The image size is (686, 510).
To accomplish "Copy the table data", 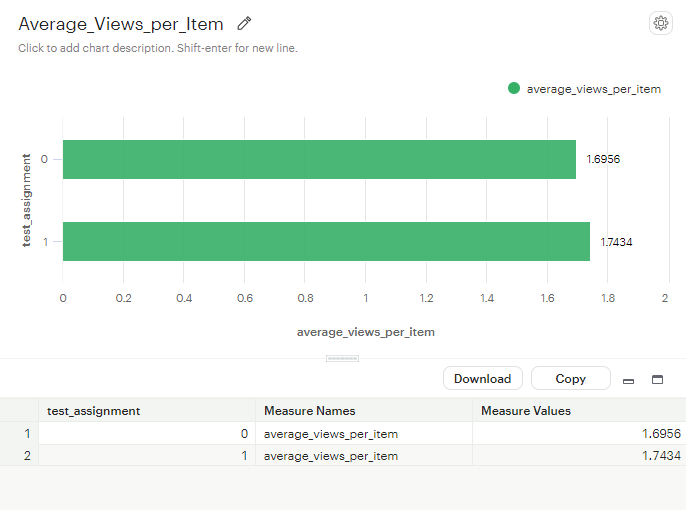I will tap(570, 378).
